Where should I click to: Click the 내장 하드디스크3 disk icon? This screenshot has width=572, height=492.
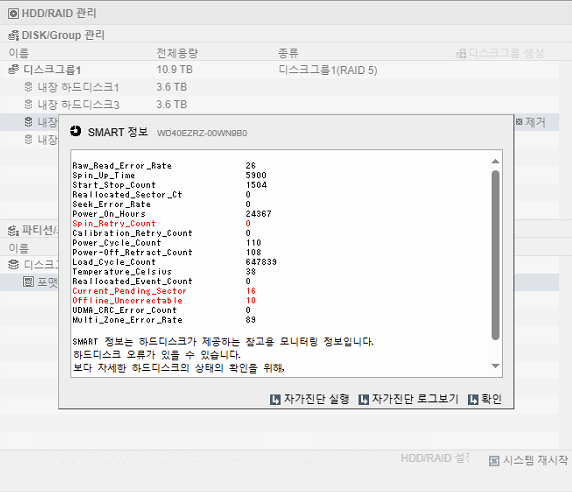coord(28,104)
